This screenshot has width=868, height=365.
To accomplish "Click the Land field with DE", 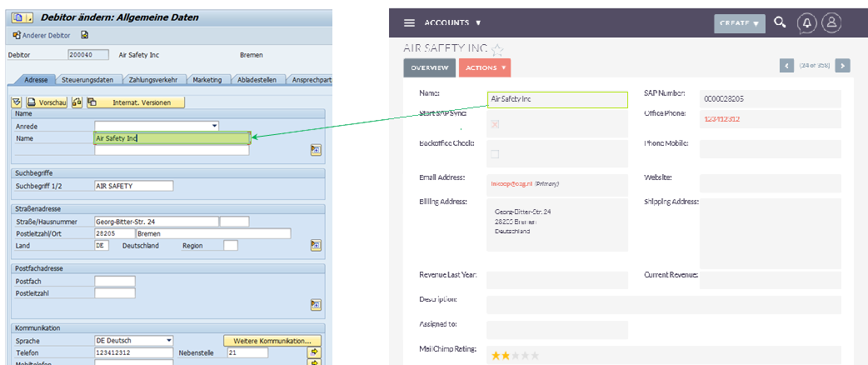I will click(x=102, y=245).
